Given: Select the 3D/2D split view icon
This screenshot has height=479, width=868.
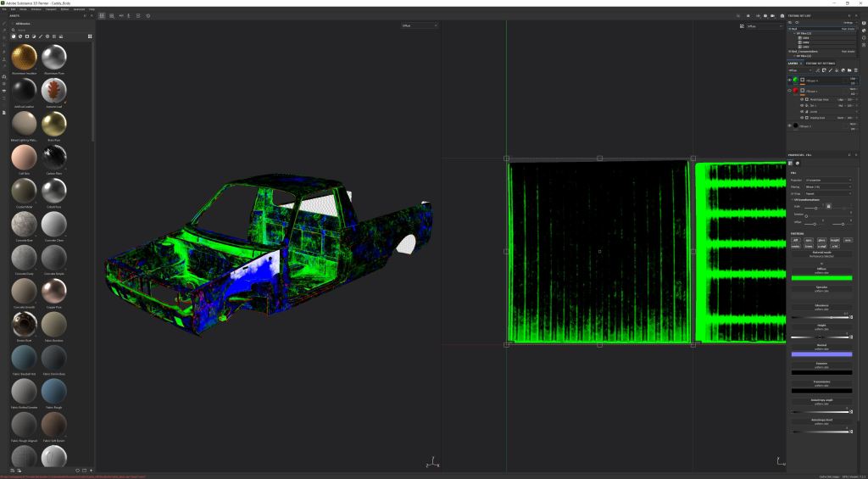Looking at the screenshot, I should [x=102, y=15].
